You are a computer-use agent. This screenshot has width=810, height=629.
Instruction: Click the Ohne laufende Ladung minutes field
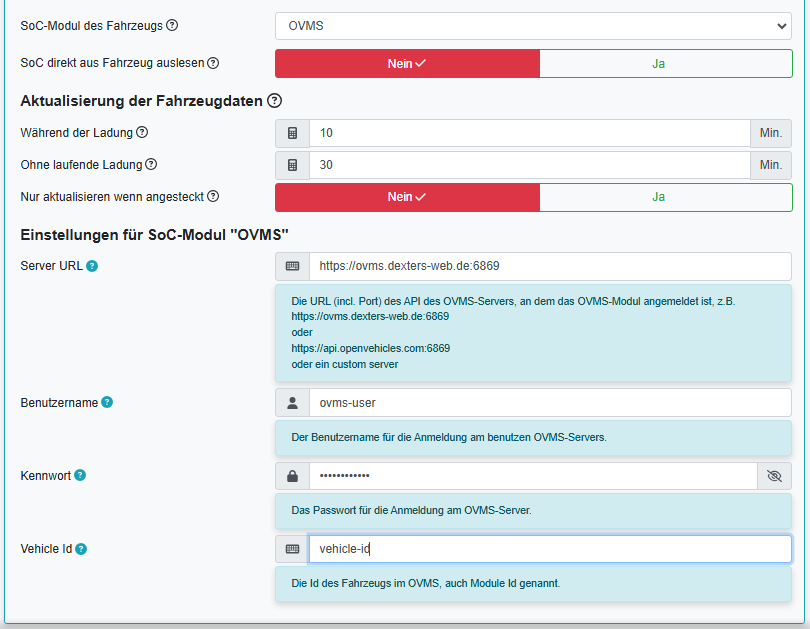point(529,165)
